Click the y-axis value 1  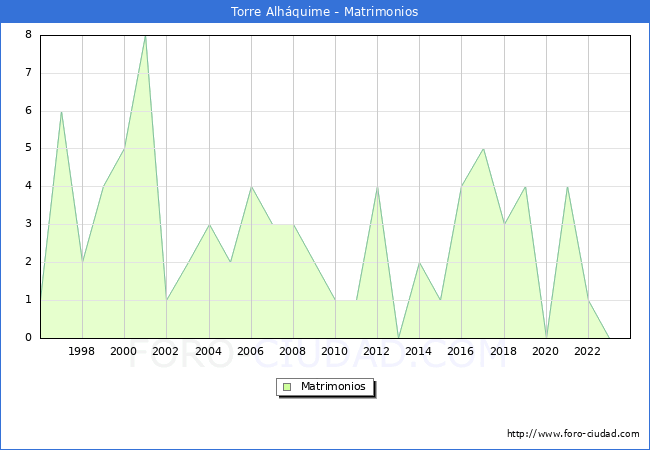coord(28,299)
